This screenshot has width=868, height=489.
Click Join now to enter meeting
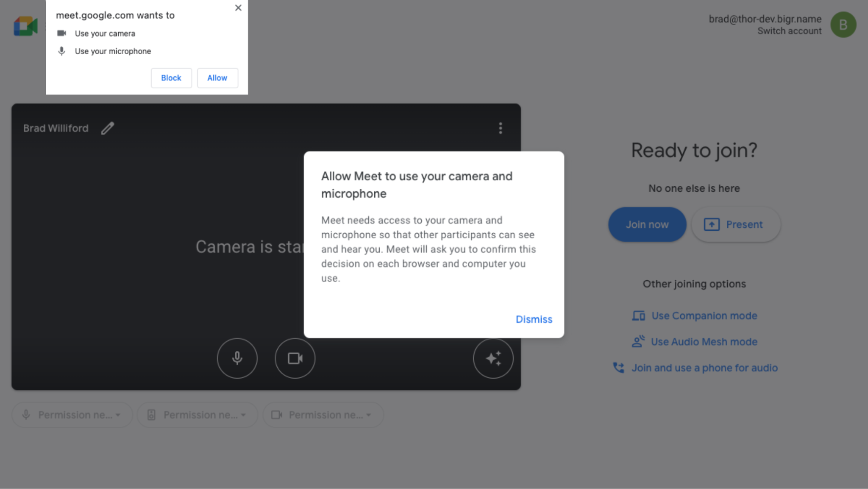point(647,224)
